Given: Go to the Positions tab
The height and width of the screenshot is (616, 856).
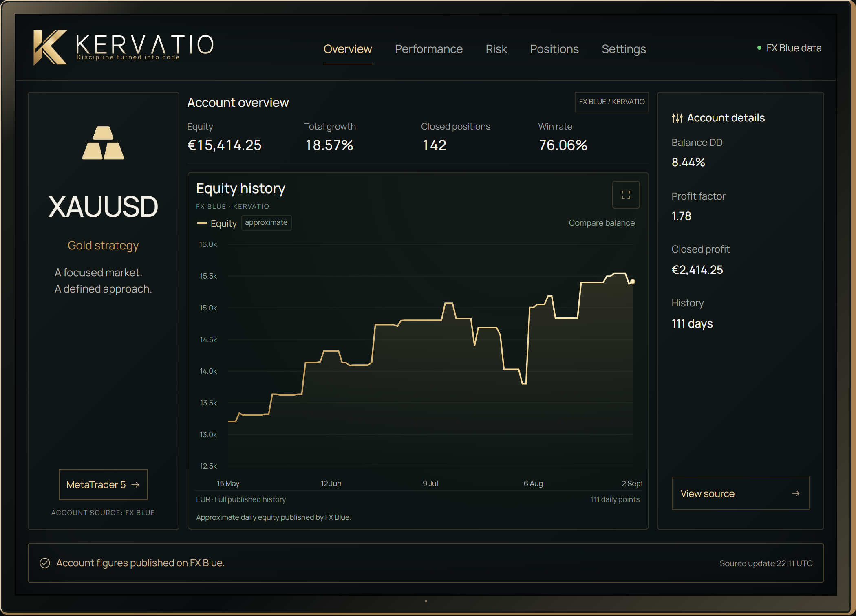Looking at the screenshot, I should tap(554, 49).
